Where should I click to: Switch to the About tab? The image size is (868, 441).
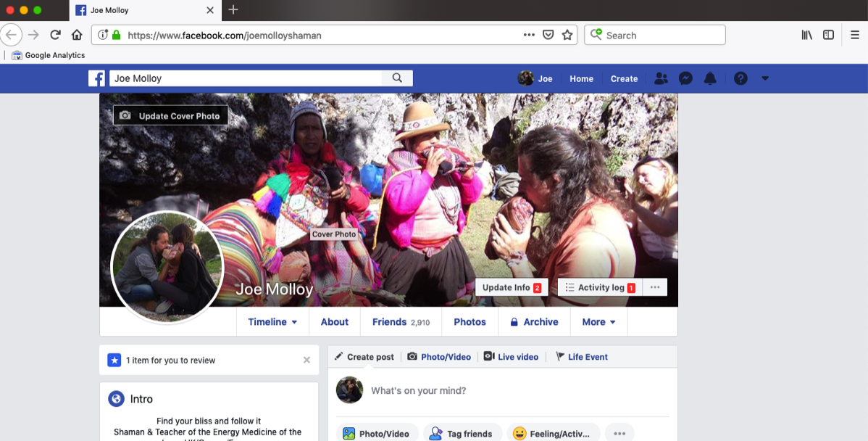[335, 322]
